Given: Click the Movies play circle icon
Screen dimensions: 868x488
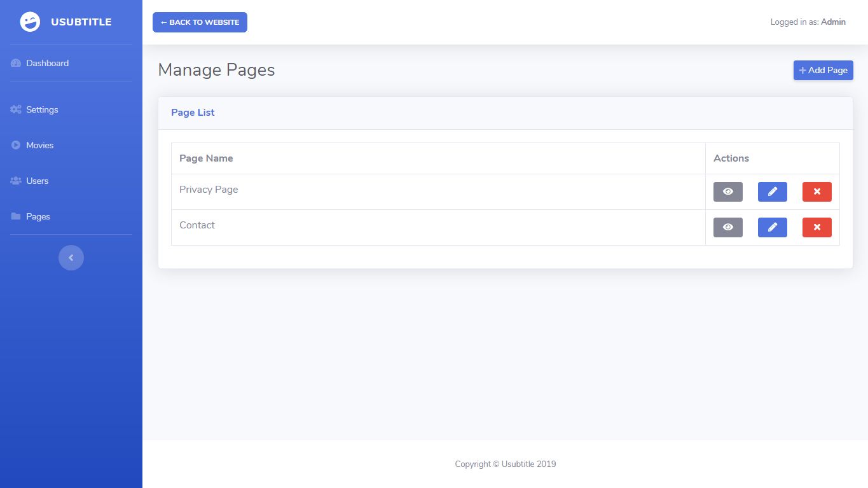Looking at the screenshot, I should (16, 145).
